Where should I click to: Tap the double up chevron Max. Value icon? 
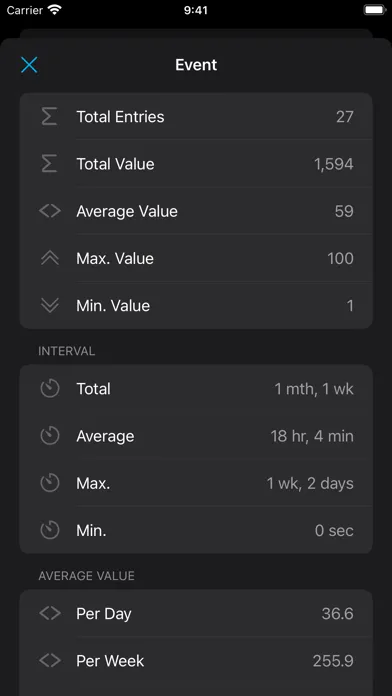click(50, 258)
